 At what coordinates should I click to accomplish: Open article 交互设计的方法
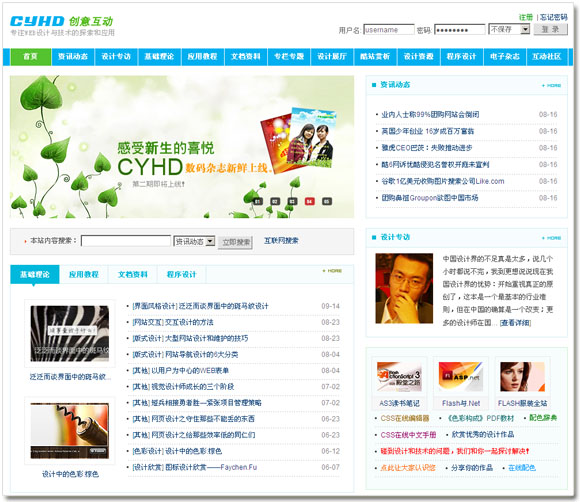click(x=173, y=322)
